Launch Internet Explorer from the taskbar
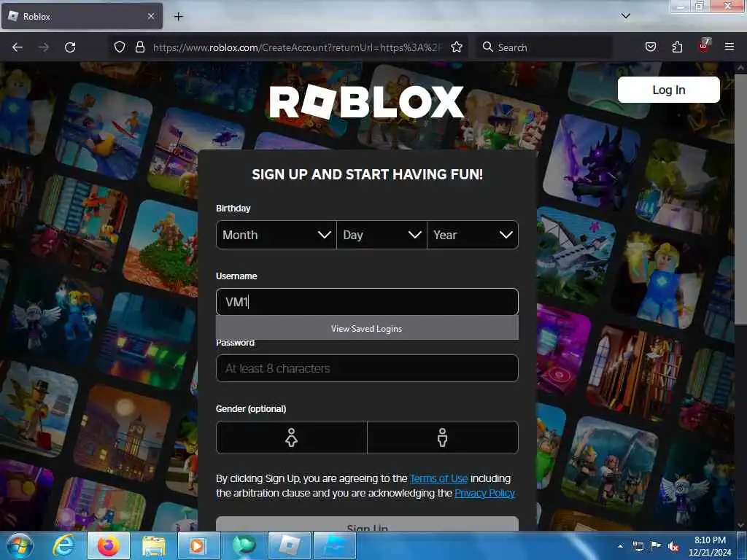 63,545
